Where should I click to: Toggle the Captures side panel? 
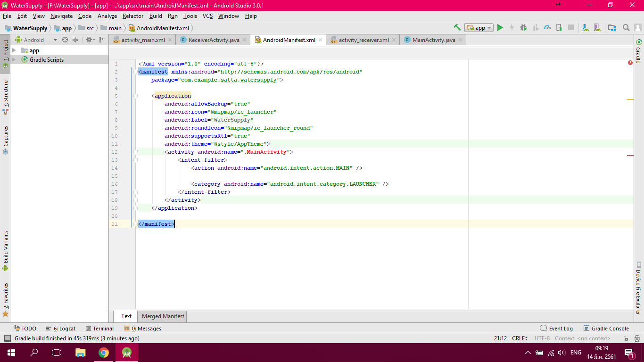(5, 140)
